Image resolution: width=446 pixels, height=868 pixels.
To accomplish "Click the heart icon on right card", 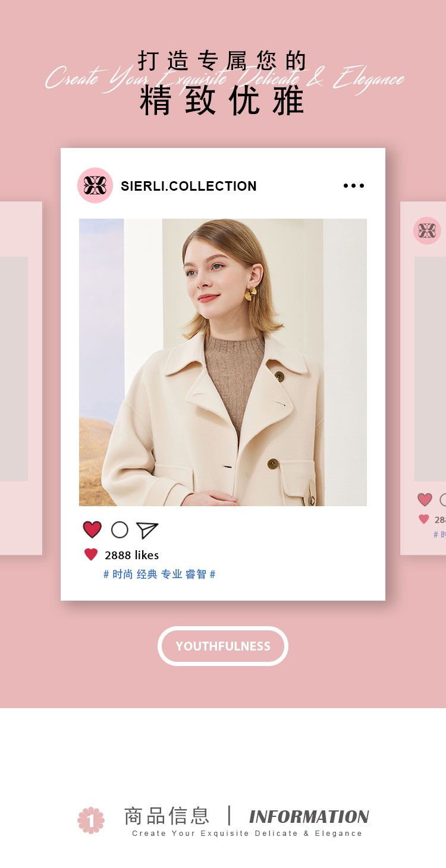I will click(x=425, y=500).
